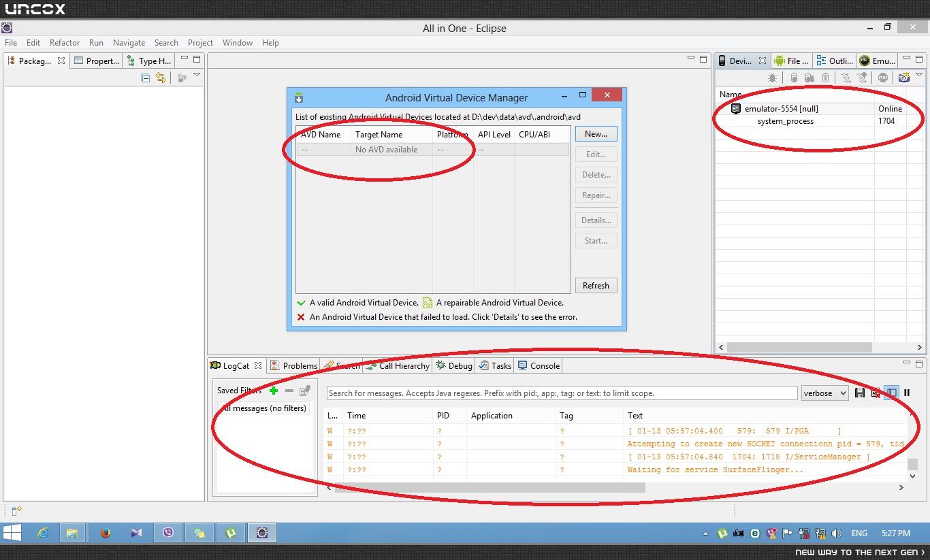930x560 pixels.
Task: Switch to the Tasks tab
Action: [495, 366]
